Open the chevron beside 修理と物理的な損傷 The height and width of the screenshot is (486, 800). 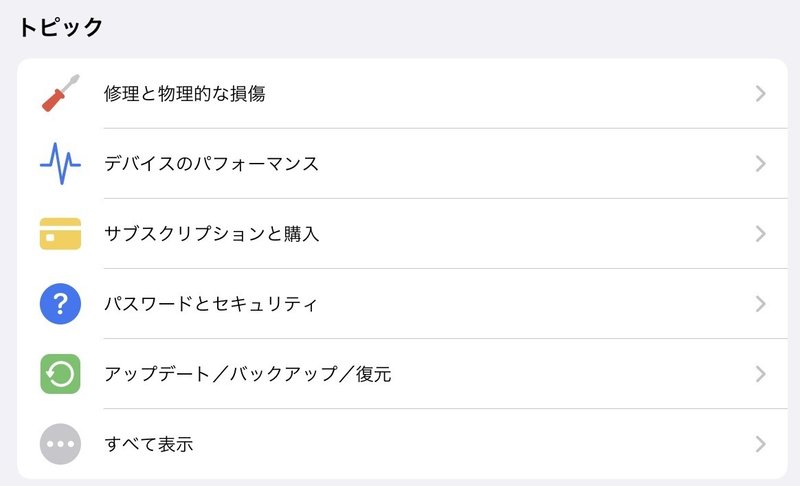[761, 93]
